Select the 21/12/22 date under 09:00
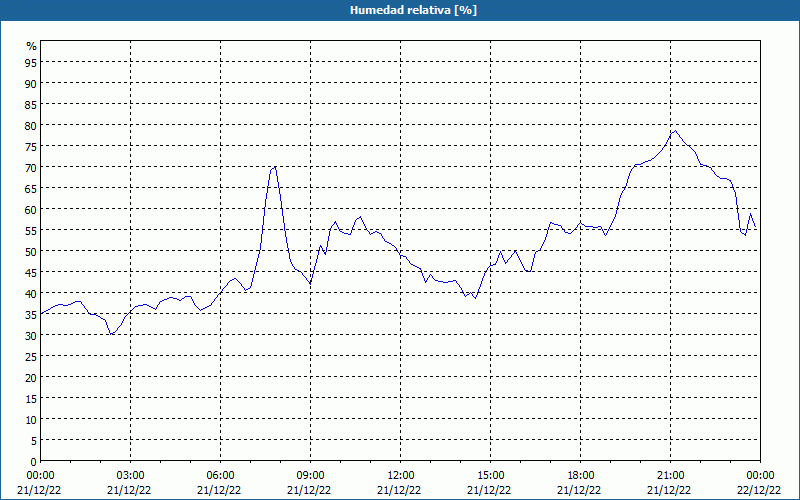 pos(309,490)
